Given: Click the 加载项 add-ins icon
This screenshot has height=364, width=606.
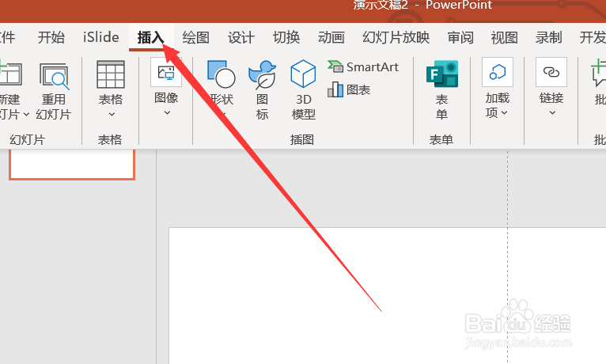Looking at the screenshot, I should pyautogui.click(x=498, y=72).
